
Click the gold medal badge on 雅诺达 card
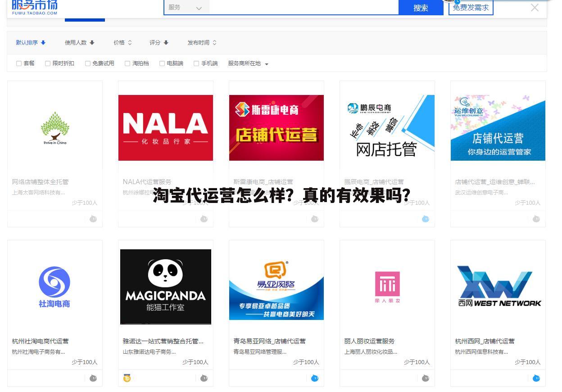(127, 378)
